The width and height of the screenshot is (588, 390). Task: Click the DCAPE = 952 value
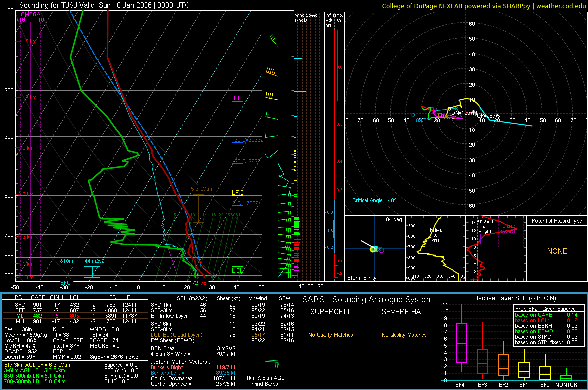point(20,351)
